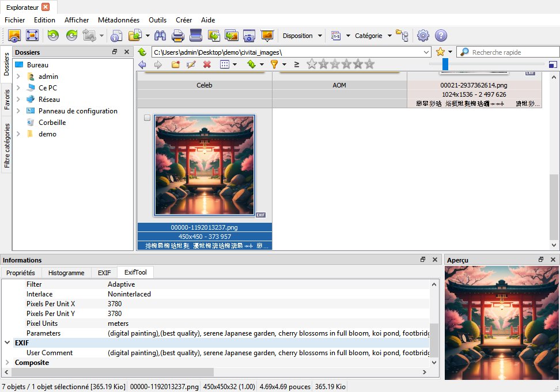Expand the Ce PC tree node

click(x=18, y=87)
